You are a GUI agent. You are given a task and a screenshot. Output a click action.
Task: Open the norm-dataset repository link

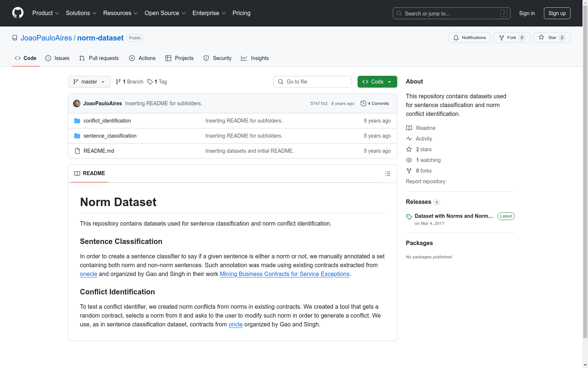click(100, 38)
